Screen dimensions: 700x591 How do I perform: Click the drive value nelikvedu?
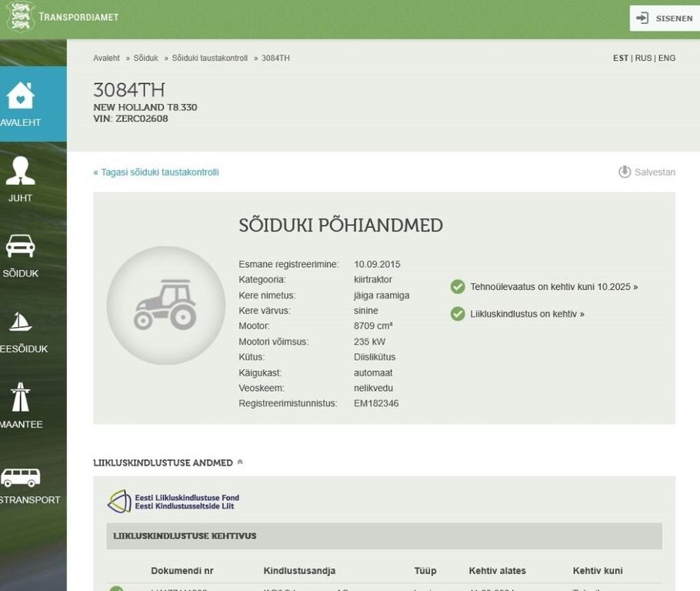[373, 388]
